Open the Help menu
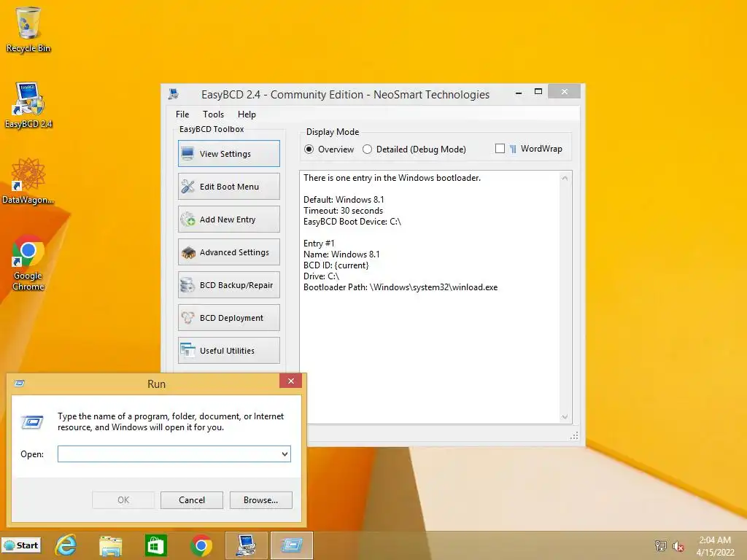Image resolution: width=747 pixels, height=560 pixels. tap(247, 114)
